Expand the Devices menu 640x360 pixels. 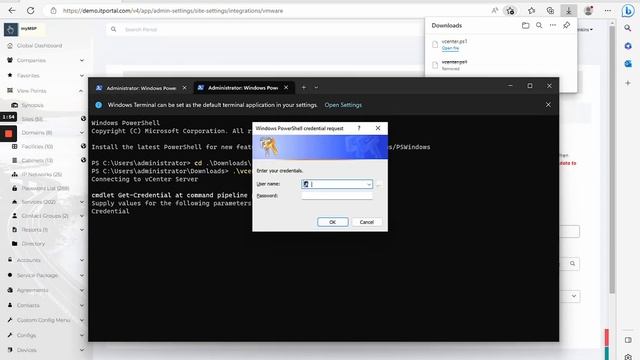click(82, 350)
